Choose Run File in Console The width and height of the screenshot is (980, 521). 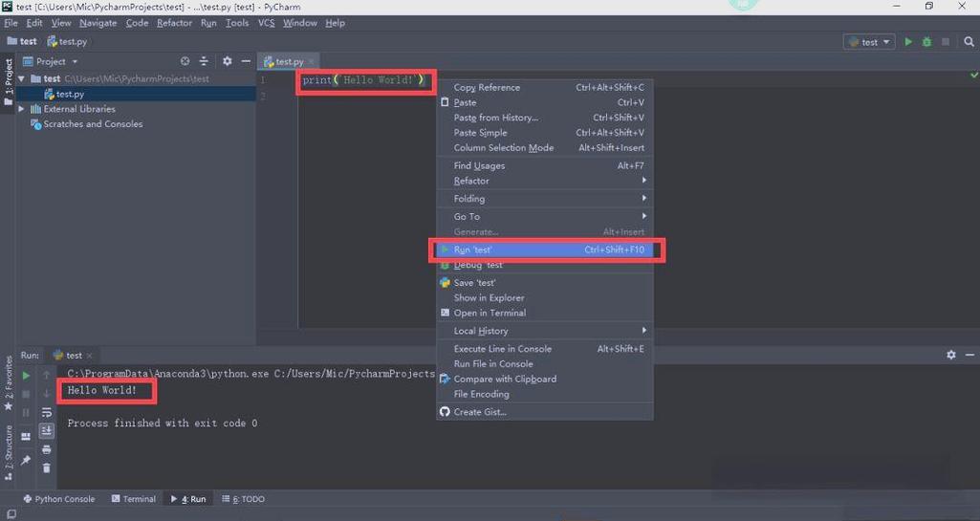(x=544, y=363)
